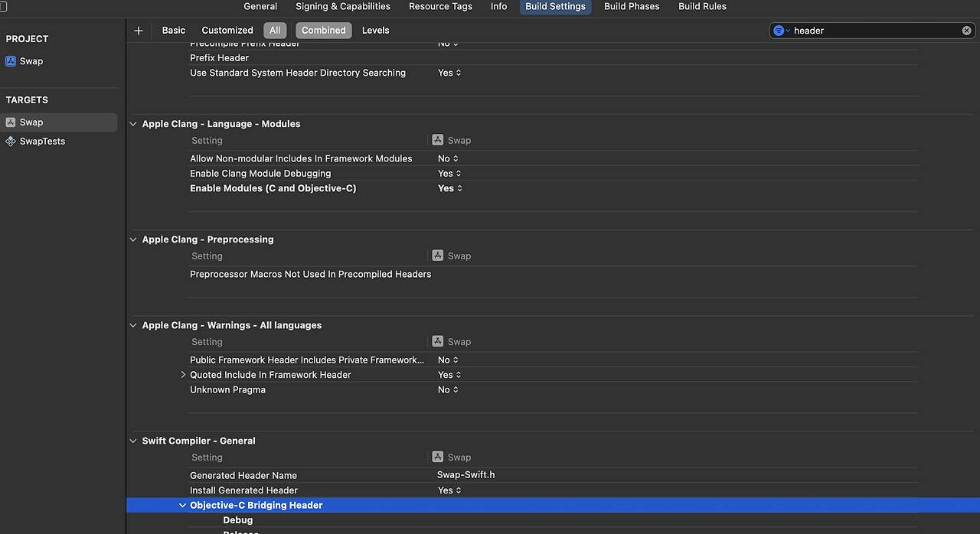
Task: Collapse Objective-C Bridging Header row
Action: pyautogui.click(x=182, y=506)
